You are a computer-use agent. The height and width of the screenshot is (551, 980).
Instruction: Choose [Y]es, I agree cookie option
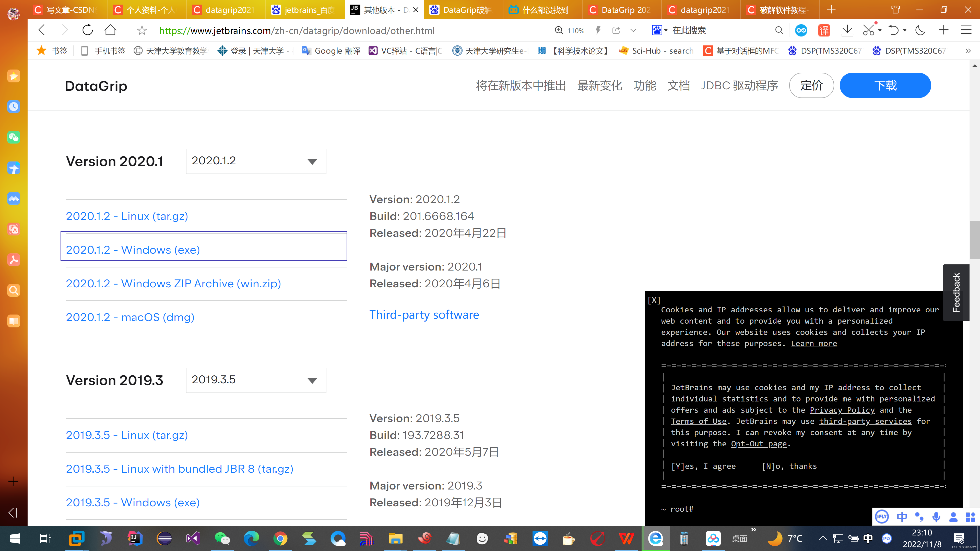703,466
